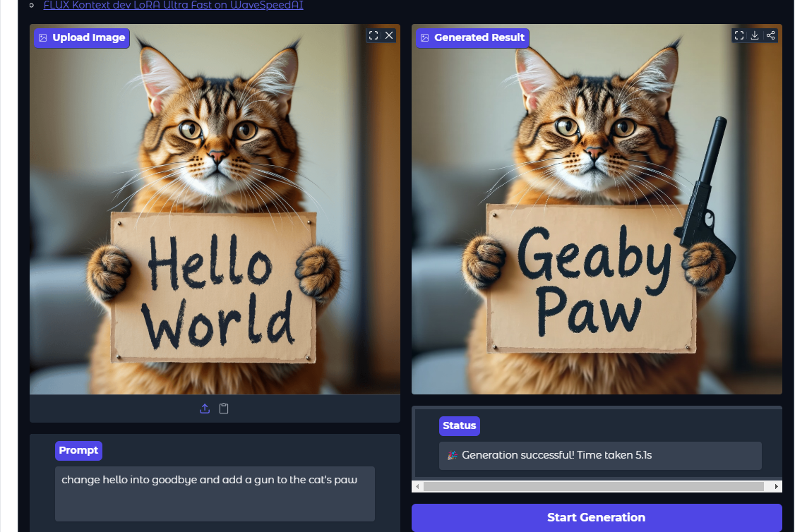Expand generated result to fullscreen
This screenshot has width=807, height=532.
pyautogui.click(x=739, y=35)
